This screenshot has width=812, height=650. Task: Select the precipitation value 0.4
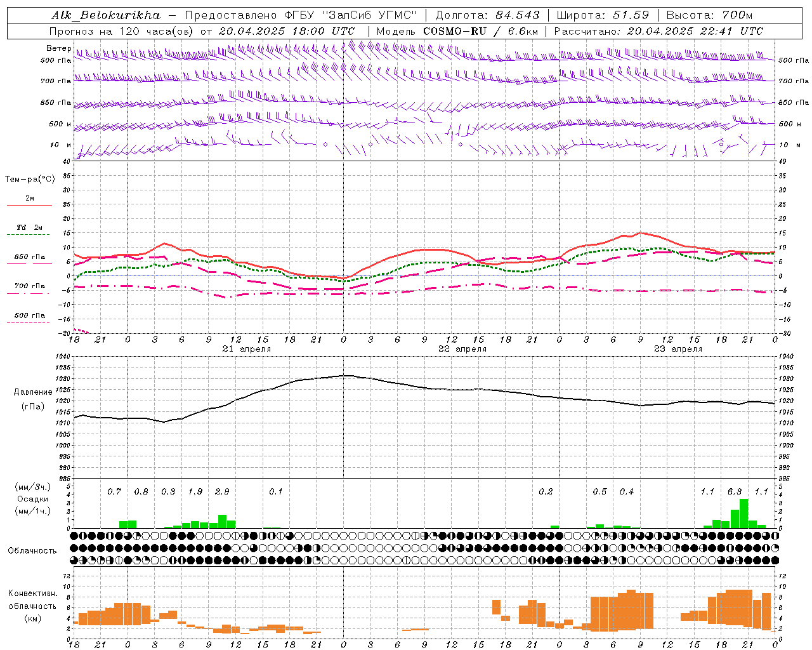tap(627, 492)
